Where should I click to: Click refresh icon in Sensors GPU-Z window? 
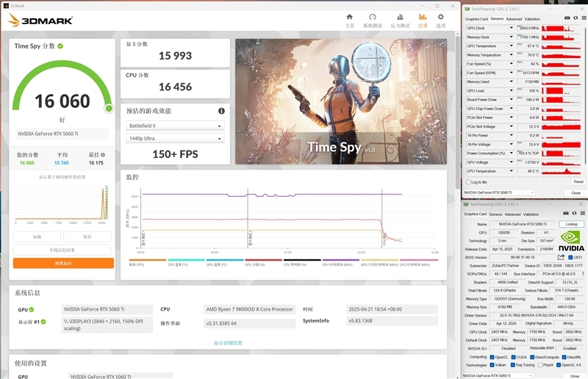pos(576,18)
